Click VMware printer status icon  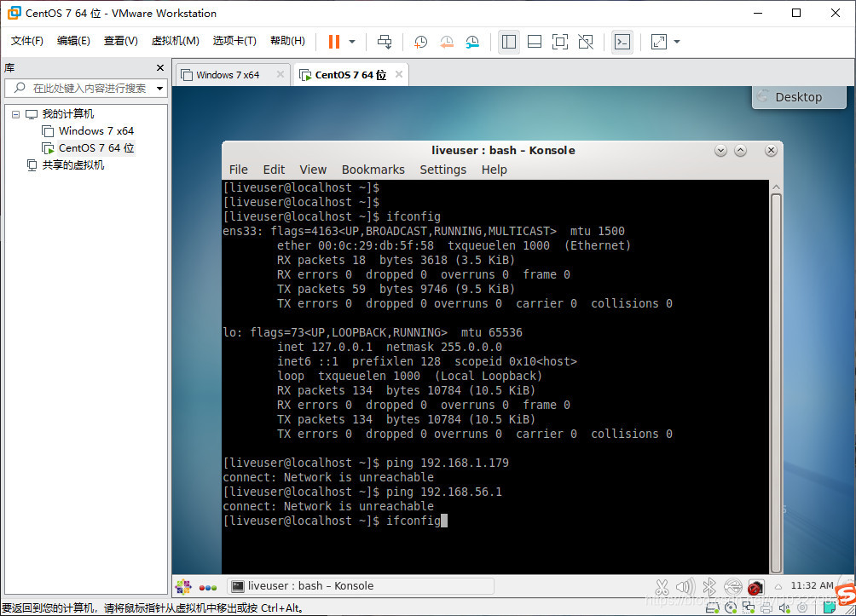pos(766,607)
